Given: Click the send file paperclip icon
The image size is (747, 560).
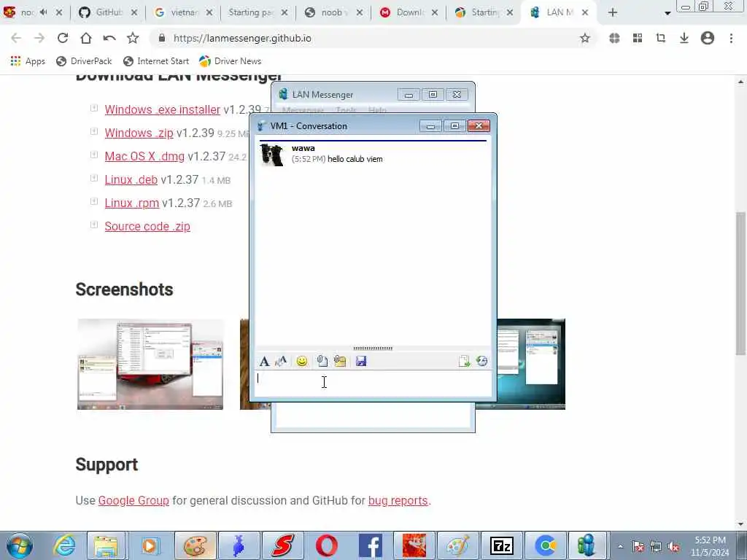Looking at the screenshot, I should [322, 362].
